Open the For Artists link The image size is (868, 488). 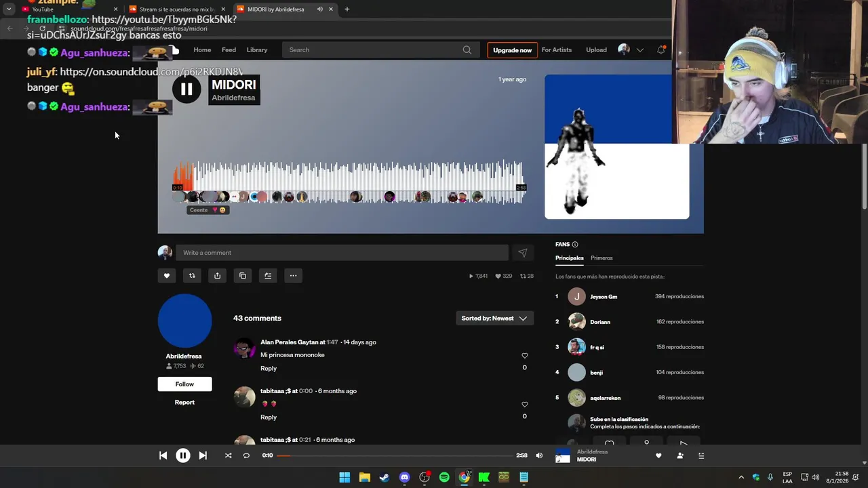coord(557,49)
